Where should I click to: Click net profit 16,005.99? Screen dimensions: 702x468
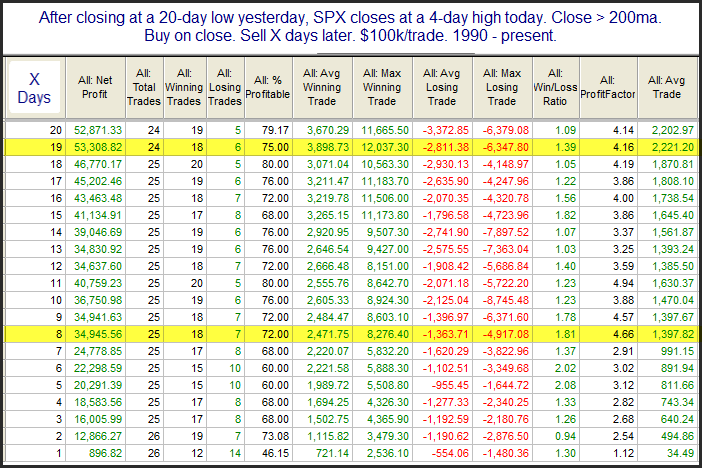[x=98, y=420]
